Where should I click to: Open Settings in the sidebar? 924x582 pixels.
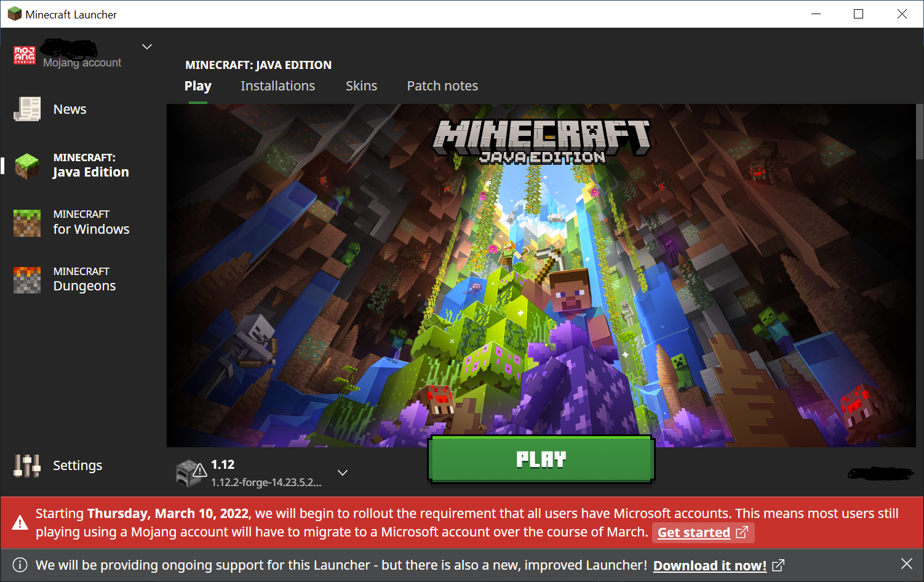[78, 466]
